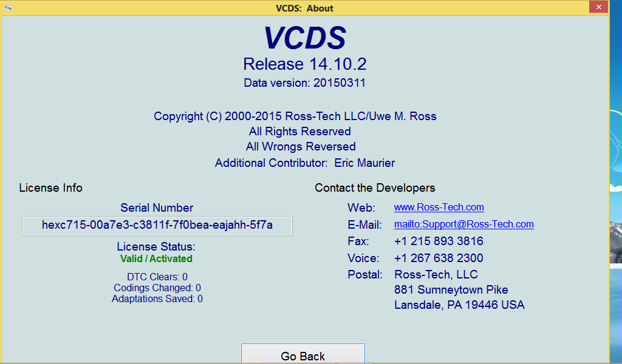Click the Go Back button
Image resolution: width=622 pixels, height=364 pixels.
pos(302,354)
